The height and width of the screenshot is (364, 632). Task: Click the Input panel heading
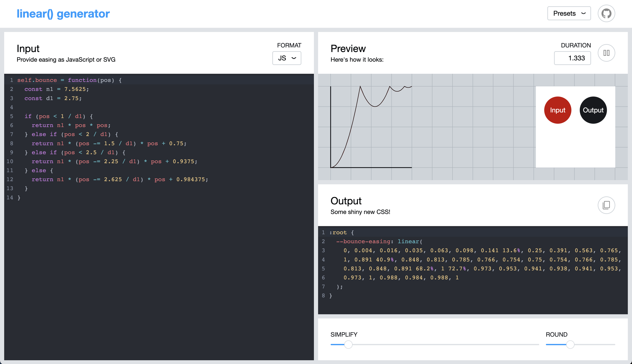pos(28,48)
